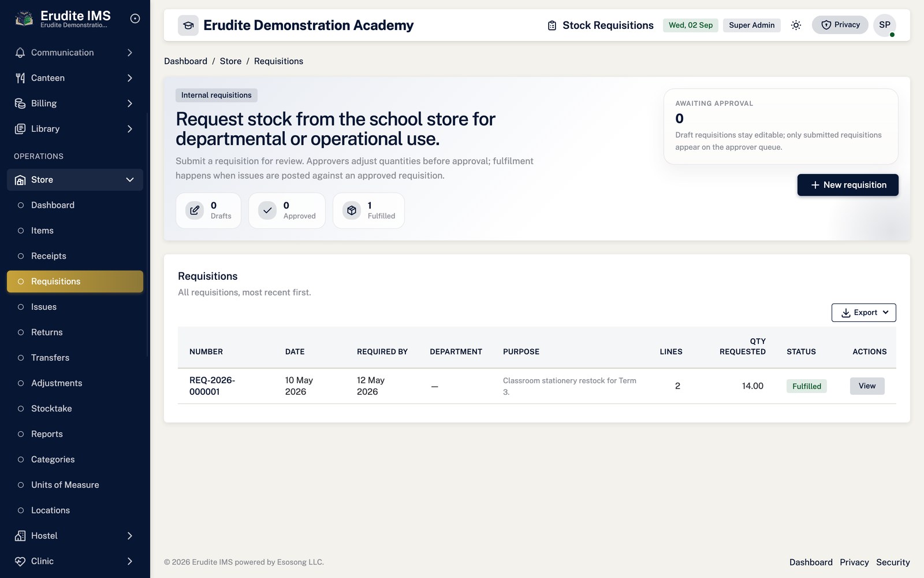This screenshot has width=924, height=578.
Task: Open the SP user avatar menu
Action: click(x=885, y=25)
